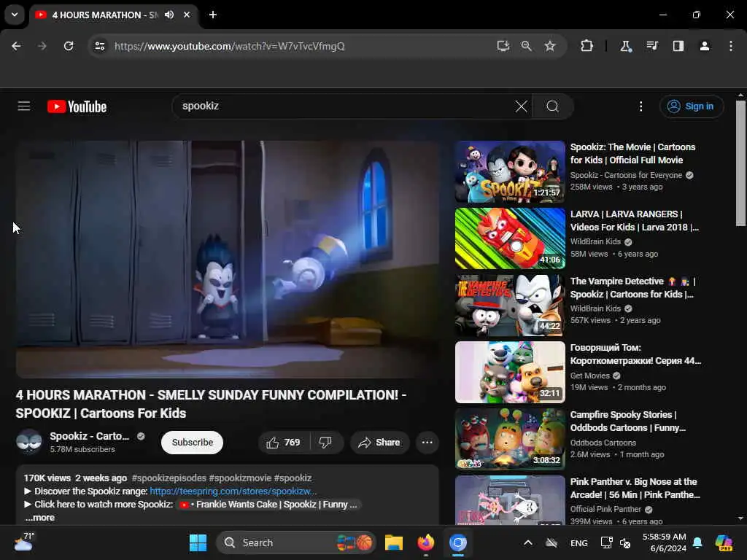Open Spookiz: The Movie thumbnail
The image size is (747, 560).
coord(510,171)
